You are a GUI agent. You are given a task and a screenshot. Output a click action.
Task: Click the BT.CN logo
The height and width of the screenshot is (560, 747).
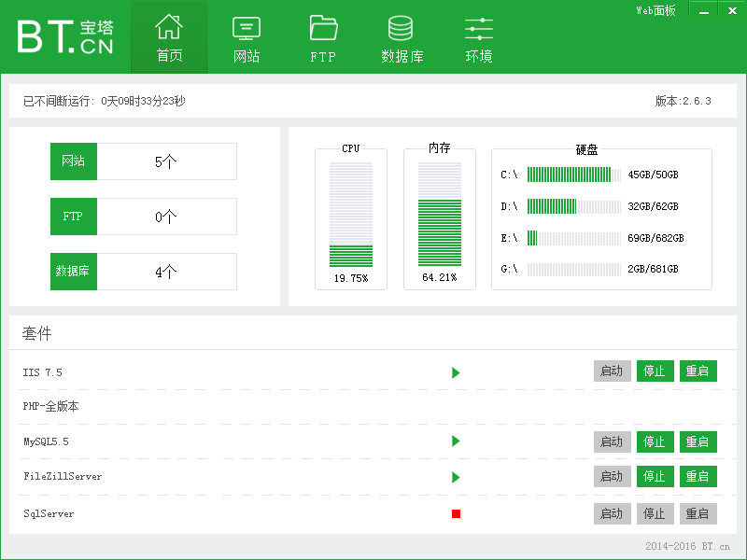click(65, 36)
